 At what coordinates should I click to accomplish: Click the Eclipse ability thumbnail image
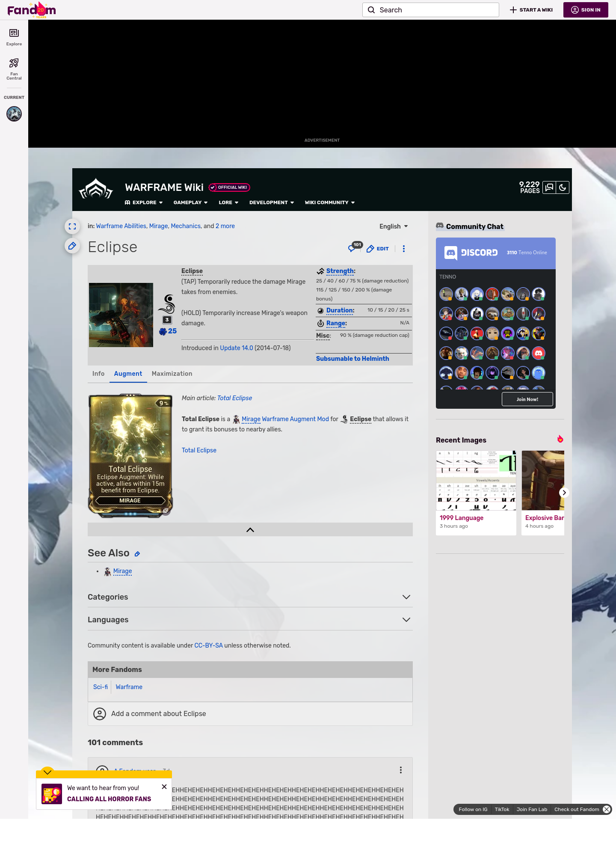click(121, 315)
